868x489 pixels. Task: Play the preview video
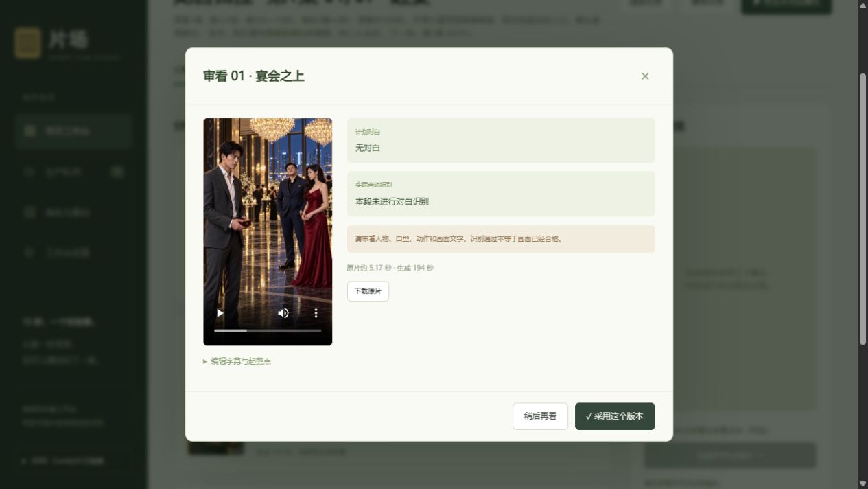(220, 313)
